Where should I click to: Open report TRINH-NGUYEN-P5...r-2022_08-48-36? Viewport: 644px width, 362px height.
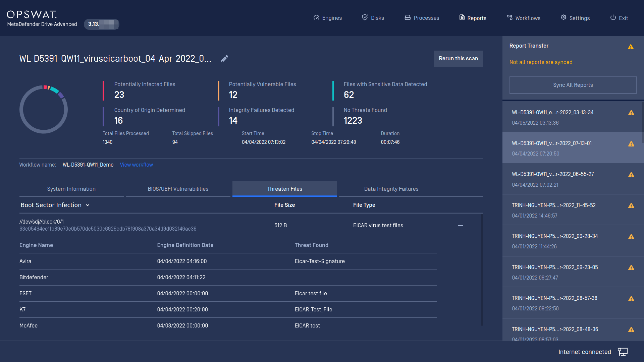[573, 330]
